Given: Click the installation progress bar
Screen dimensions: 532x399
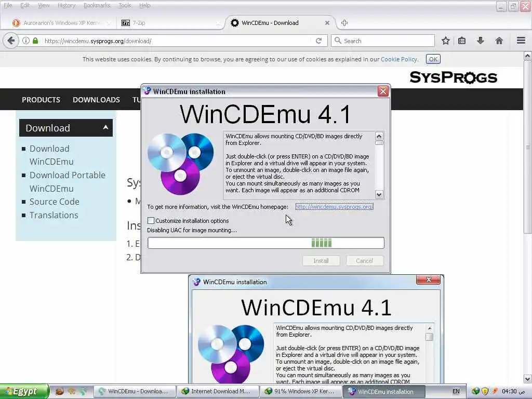Looking at the screenshot, I should click(x=265, y=243).
